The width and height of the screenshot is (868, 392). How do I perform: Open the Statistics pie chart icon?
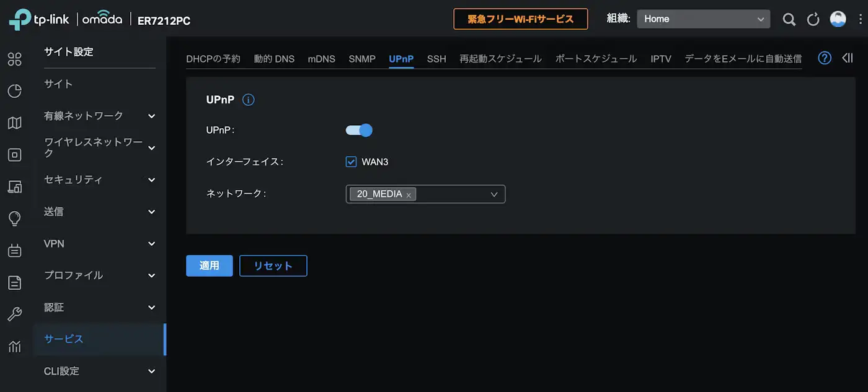pyautogui.click(x=14, y=91)
